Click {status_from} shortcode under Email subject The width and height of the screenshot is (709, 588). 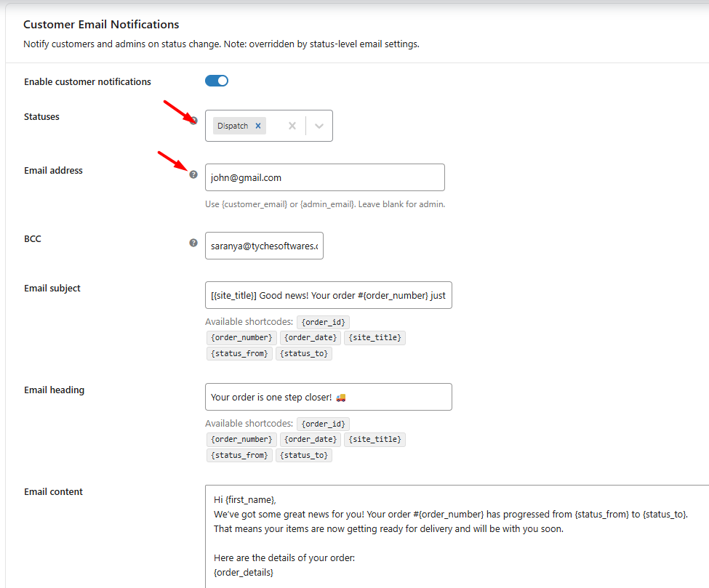[x=239, y=354]
